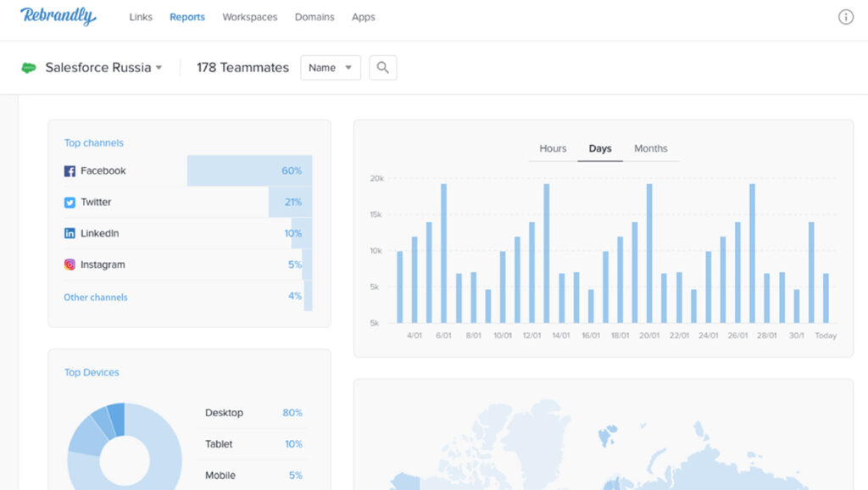Open Top Devices link
This screenshot has width=868, height=490.
point(92,373)
